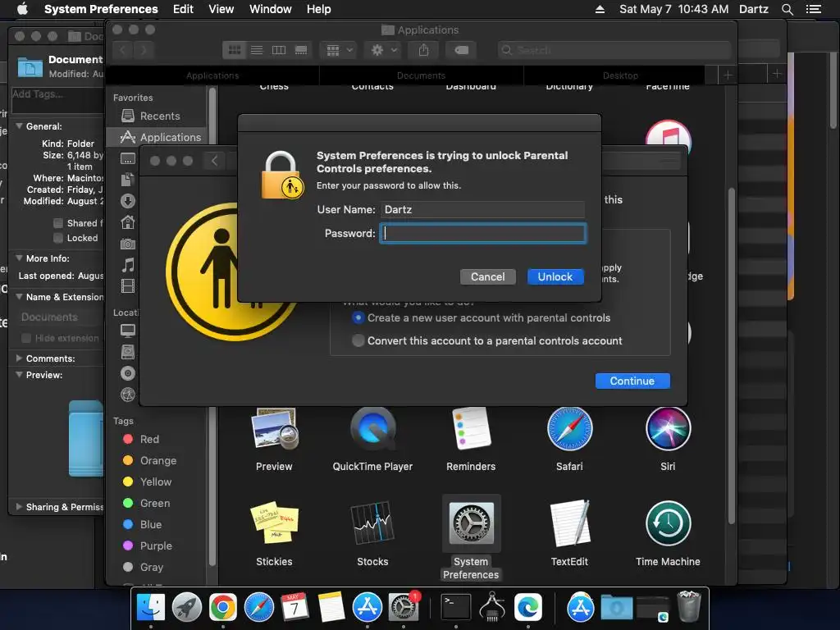The height and width of the screenshot is (630, 840).
Task: Open Calendar from the Dock
Action: [294, 608]
